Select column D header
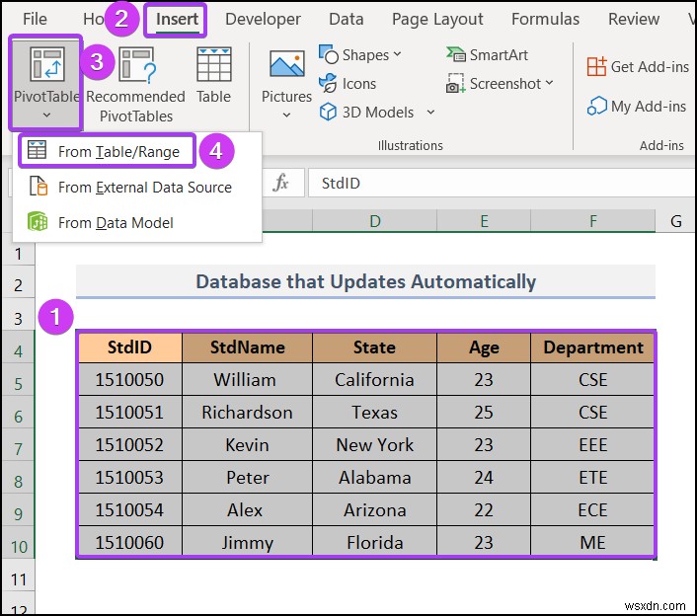 [375, 221]
